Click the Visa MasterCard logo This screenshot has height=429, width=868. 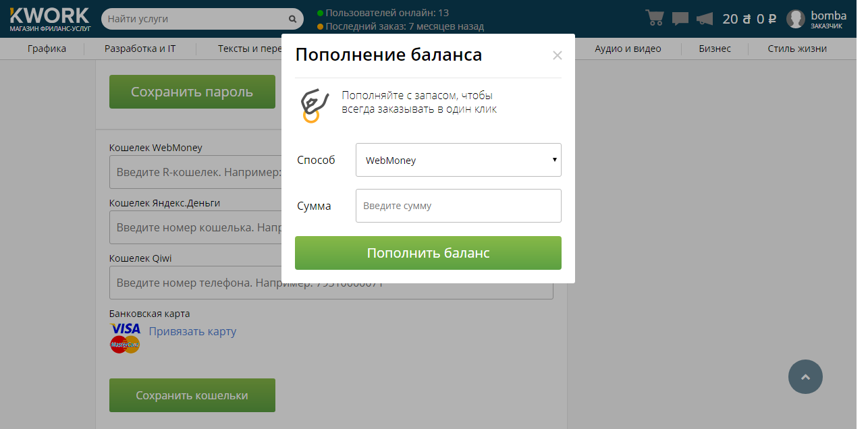(125, 337)
